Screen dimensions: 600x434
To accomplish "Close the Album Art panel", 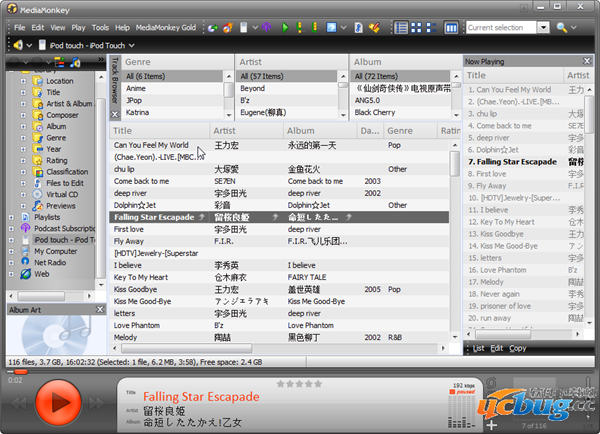I will point(98,311).
